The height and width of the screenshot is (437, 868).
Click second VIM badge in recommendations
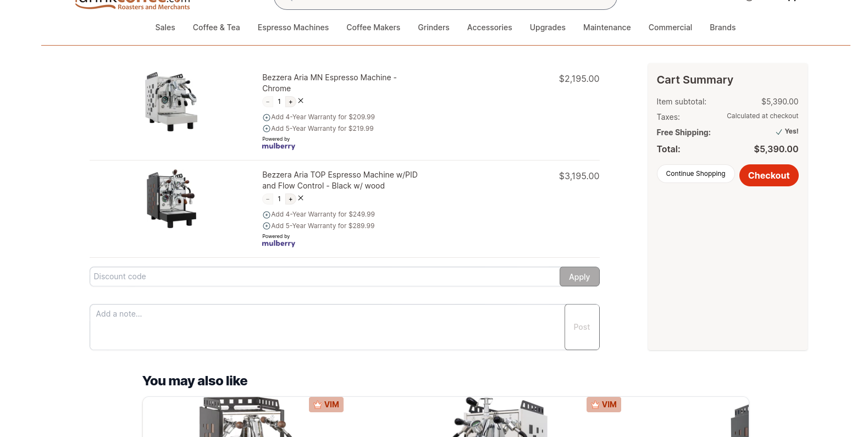[604, 405]
